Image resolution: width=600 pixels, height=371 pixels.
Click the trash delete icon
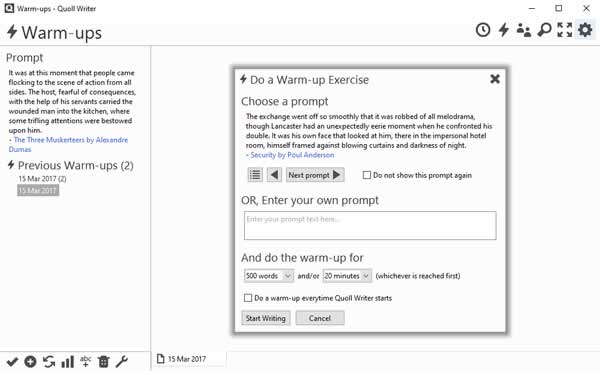(x=104, y=361)
